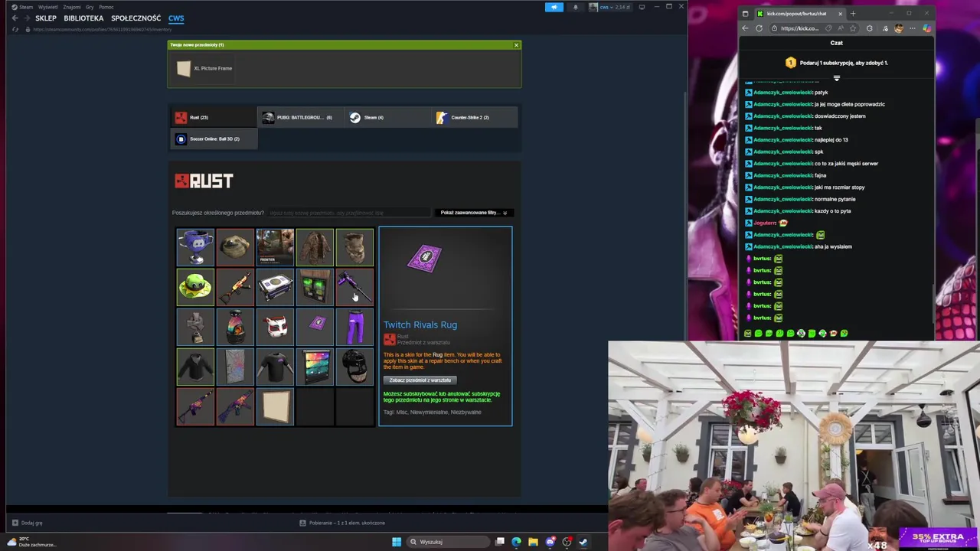Select the green glowing locker skin item
Image resolution: width=980 pixels, height=551 pixels.
pos(315,286)
